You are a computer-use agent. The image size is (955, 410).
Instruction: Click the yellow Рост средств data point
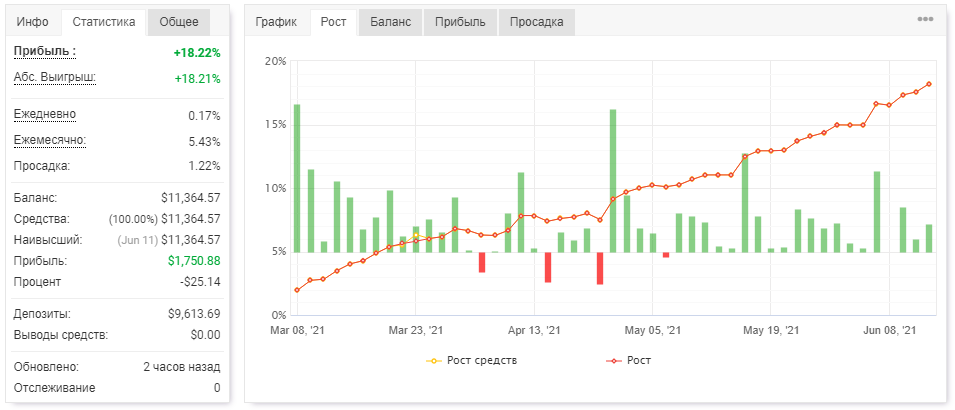[x=416, y=235]
